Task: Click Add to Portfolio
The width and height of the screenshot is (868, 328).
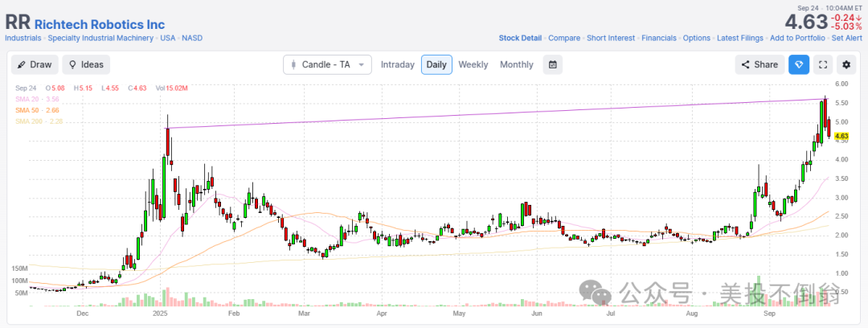Action: coord(797,39)
